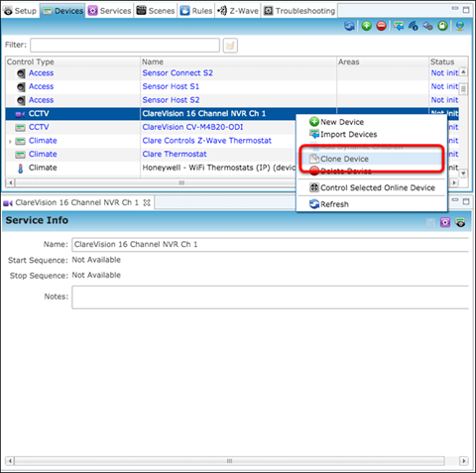The height and width of the screenshot is (473, 476).
Task: Open the Clare Controls Z-Wave Thermostat link
Action: (207, 141)
